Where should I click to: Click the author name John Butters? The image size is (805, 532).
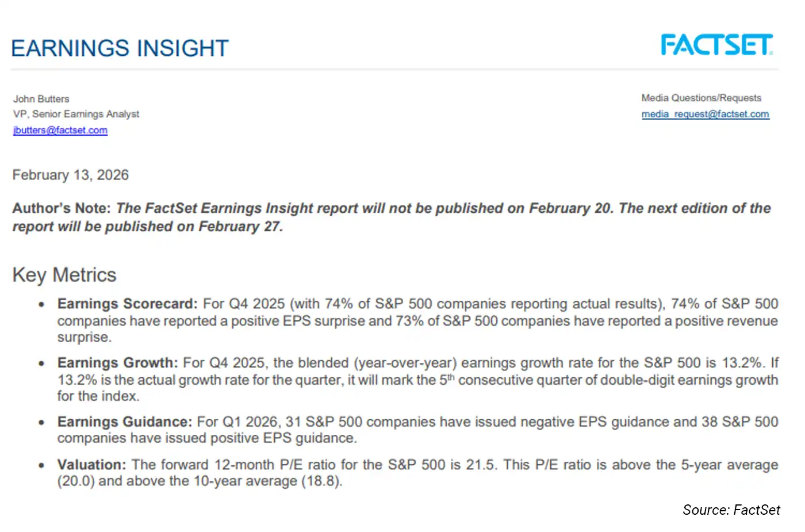pyautogui.click(x=41, y=99)
